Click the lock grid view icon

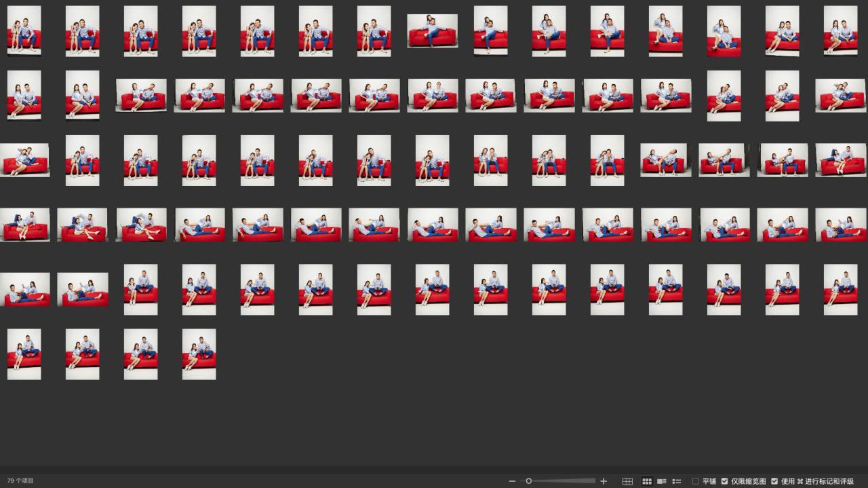click(627, 481)
